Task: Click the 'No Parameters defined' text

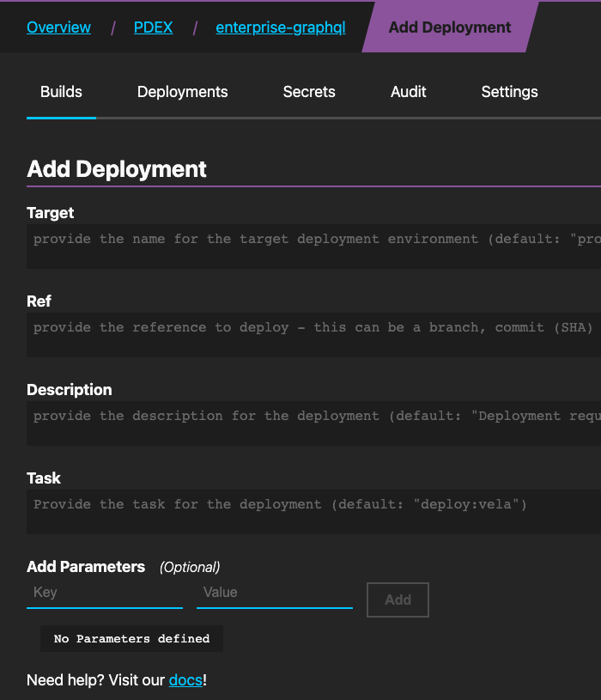Action: click(x=131, y=638)
